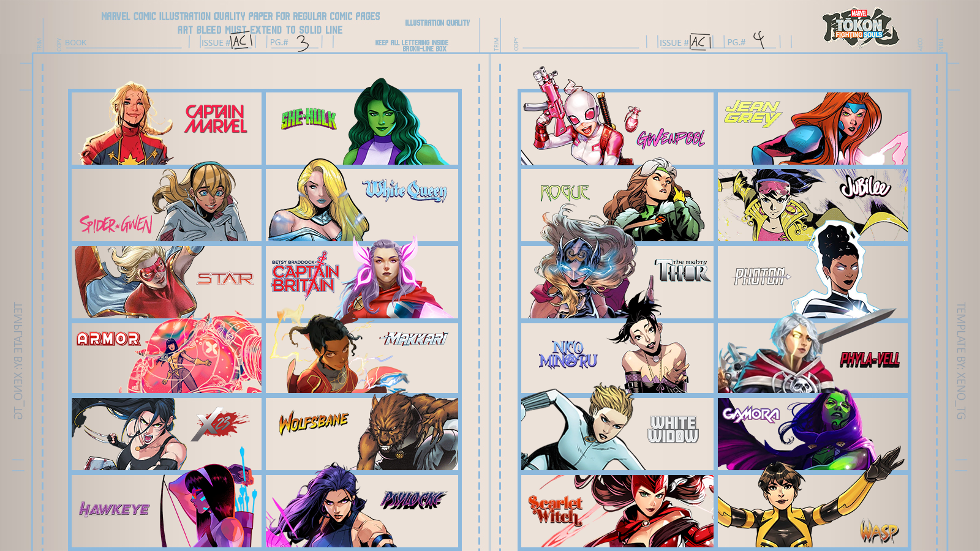Open the Star character card

[167, 282]
